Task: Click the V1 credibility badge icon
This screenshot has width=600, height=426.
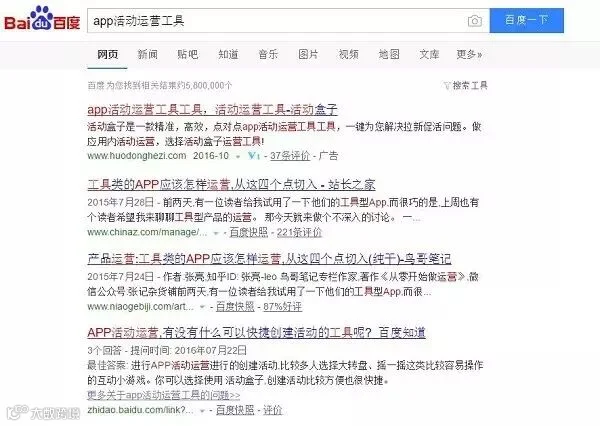Action: [x=254, y=156]
